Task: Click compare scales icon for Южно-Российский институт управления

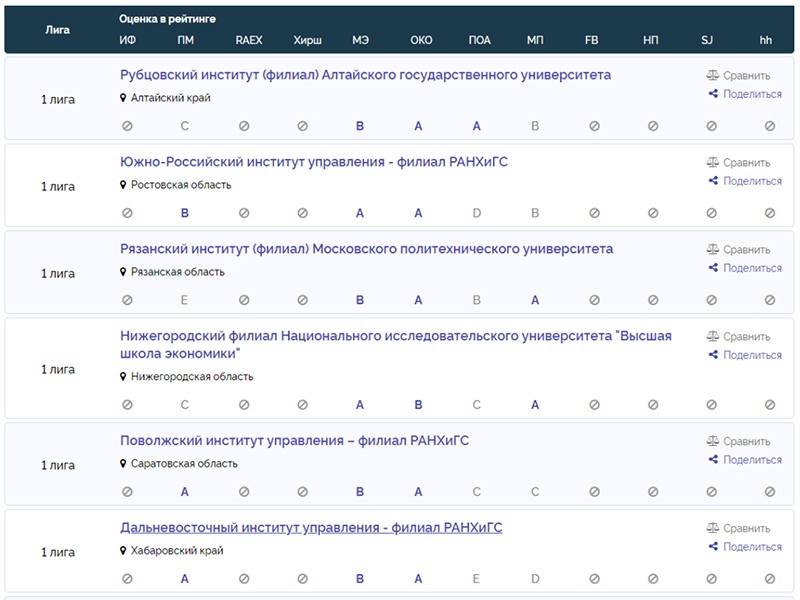Action: click(713, 162)
